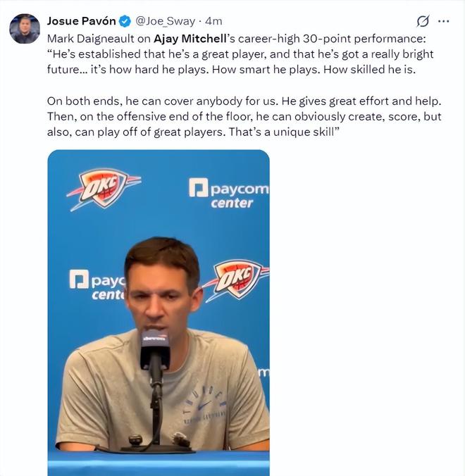Screen dimensions: 465x476
Task: Click the "That's a unique skill" closing quote
Action: [284, 132]
